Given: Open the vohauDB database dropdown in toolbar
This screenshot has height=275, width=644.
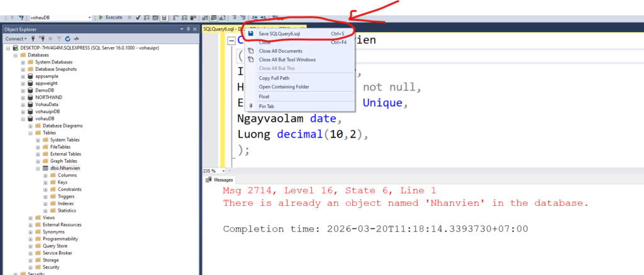Looking at the screenshot, I should point(89,18).
